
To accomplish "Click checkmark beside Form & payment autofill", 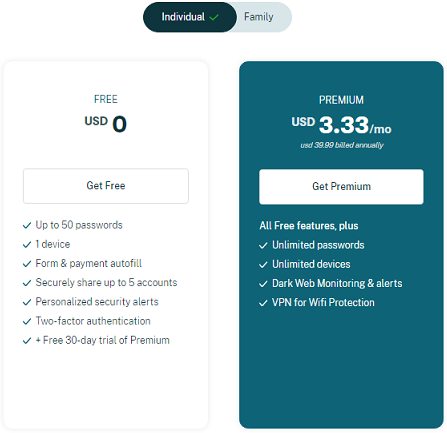I will [x=27, y=264].
